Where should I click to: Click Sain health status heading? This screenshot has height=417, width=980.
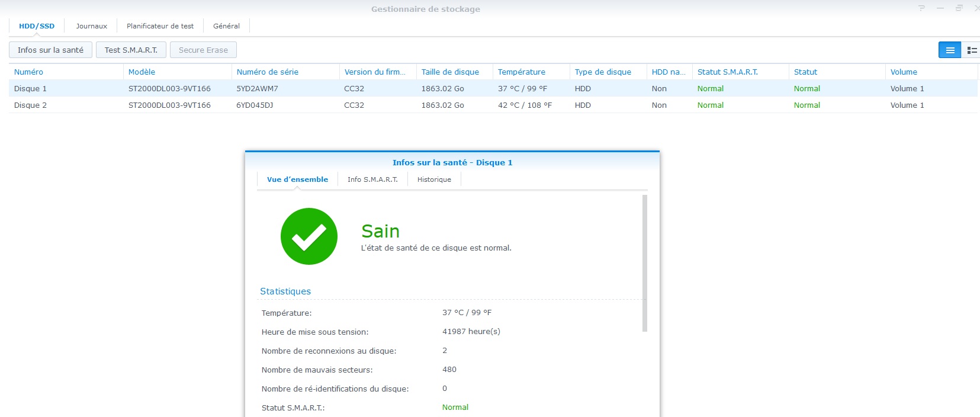coord(380,231)
